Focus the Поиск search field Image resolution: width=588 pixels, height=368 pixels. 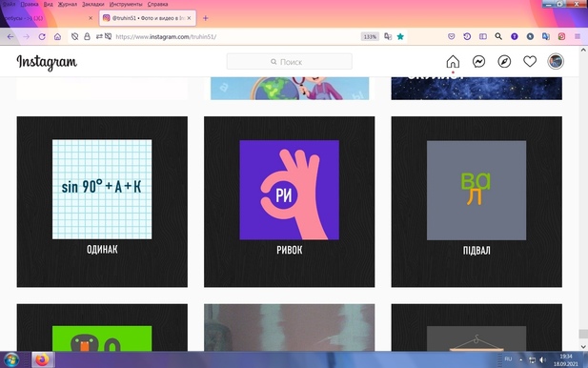(289, 62)
